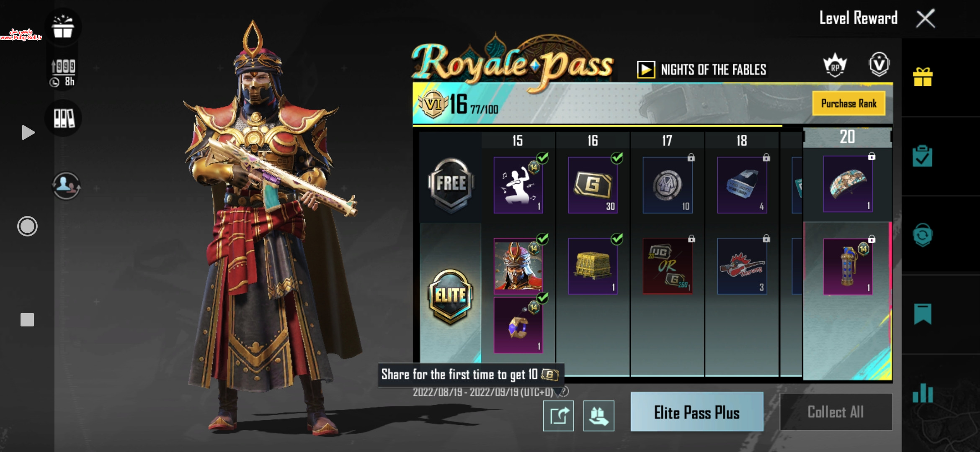The image size is (980, 452).
Task: Click the Collect All button
Action: pyautogui.click(x=836, y=412)
